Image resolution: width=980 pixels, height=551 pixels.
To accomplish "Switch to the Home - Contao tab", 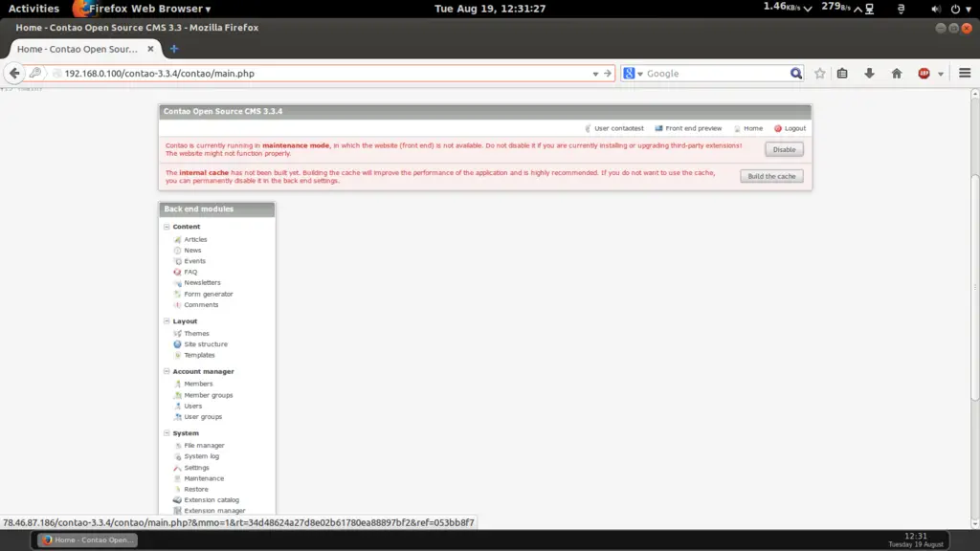I will click(78, 49).
